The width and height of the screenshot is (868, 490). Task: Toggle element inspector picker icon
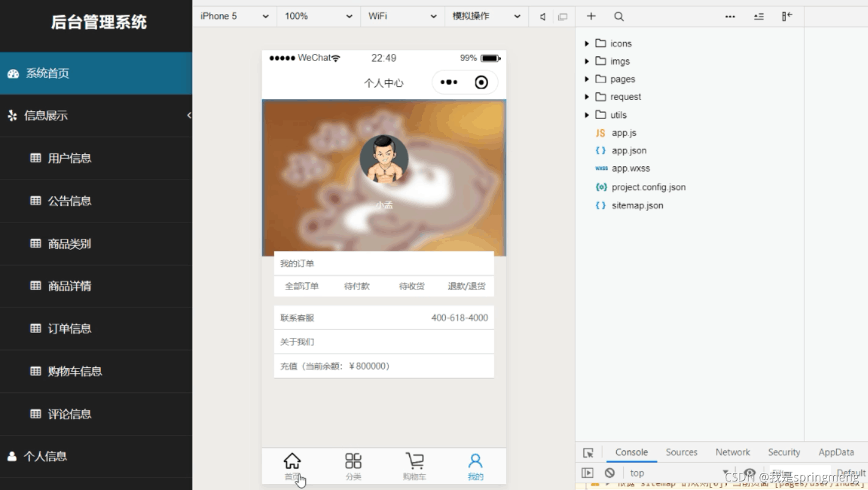588,453
